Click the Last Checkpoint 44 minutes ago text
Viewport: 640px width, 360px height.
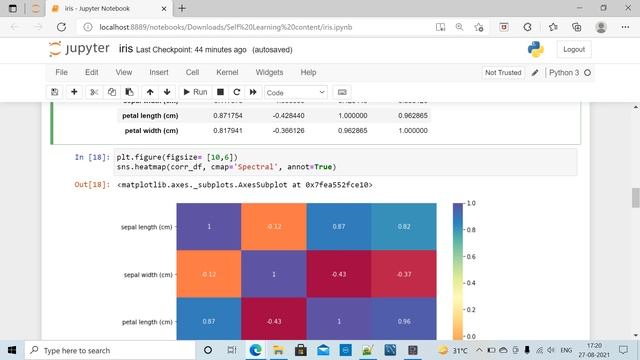[191, 50]
